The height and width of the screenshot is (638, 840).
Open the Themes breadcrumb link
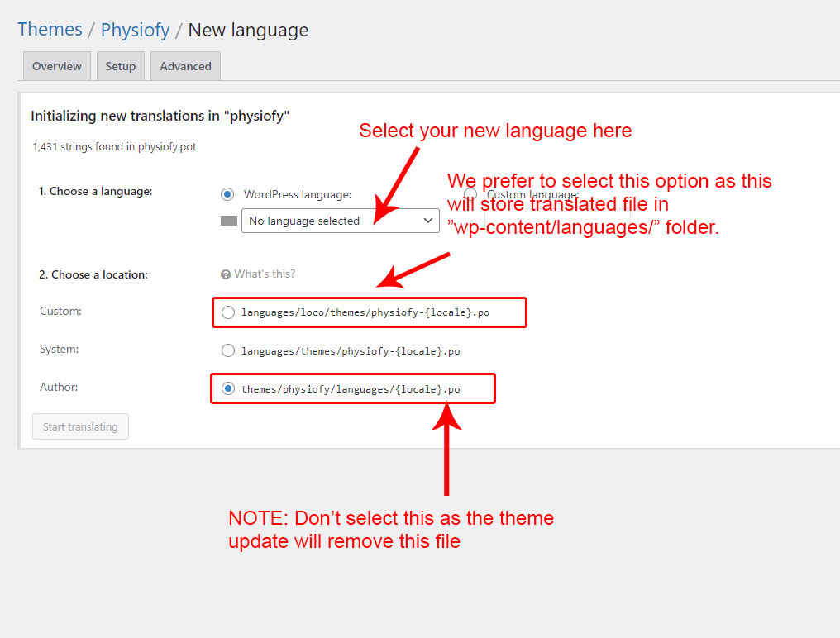click(50, 30)
